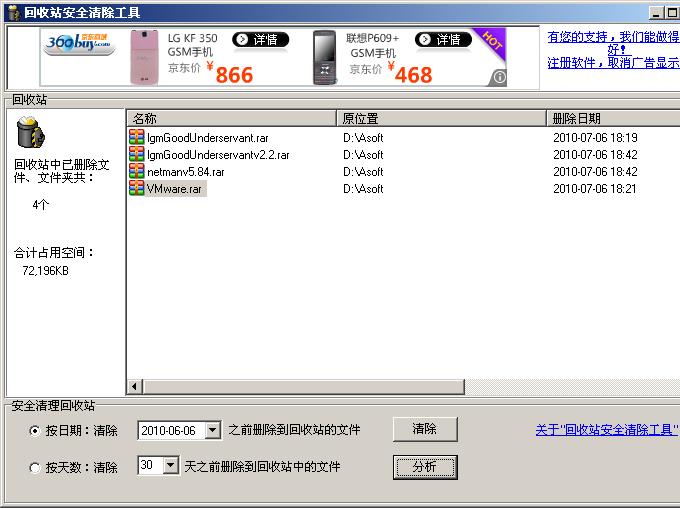
Task: Sort by the 名称 column header
Action: (232, 118)
